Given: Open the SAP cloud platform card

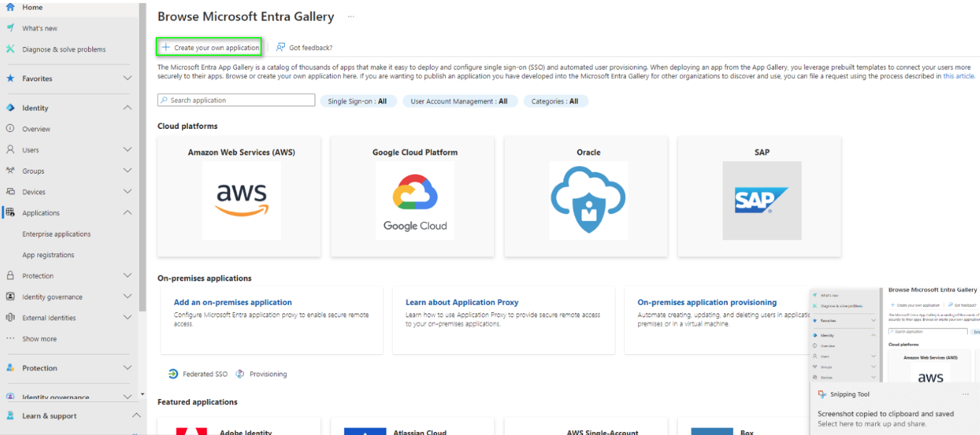Looking at the screenshot, I should click(x=759, y=196).
